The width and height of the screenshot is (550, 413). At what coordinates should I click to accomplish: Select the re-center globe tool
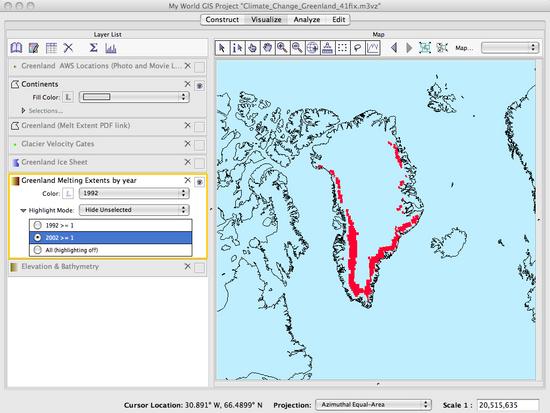pos(313,48)
